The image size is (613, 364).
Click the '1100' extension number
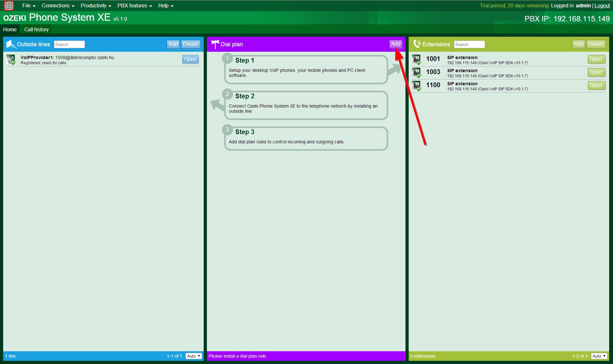coord(433,85)
